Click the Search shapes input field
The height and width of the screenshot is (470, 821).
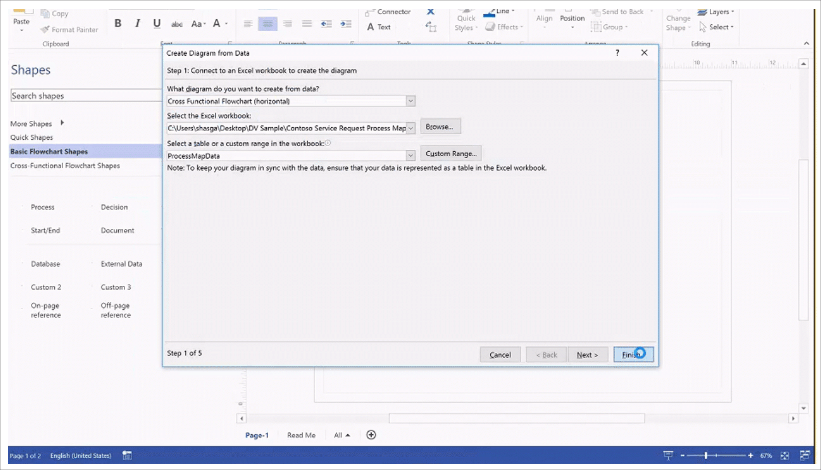80,96
